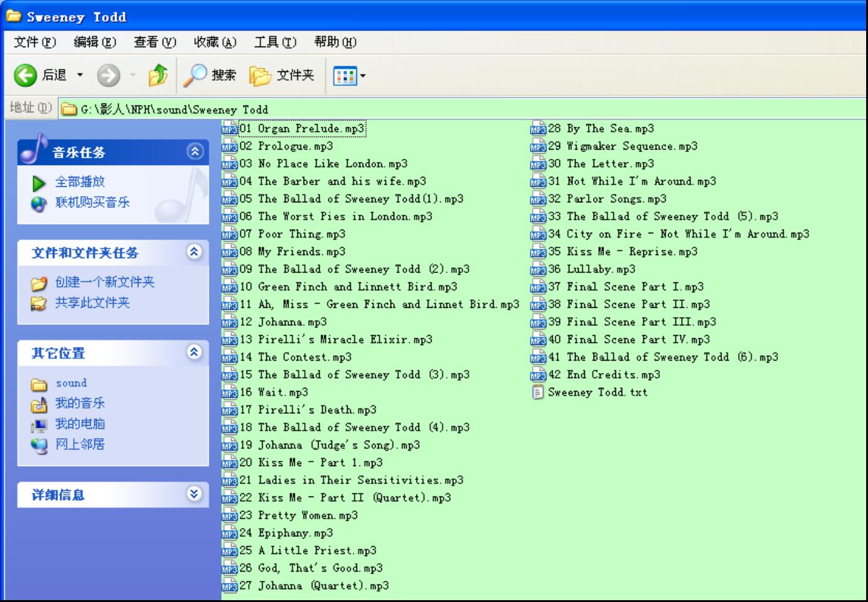This screenshot has height=602, width=868.
Task: Click the Views grid icon
Action: click(345, 76)
